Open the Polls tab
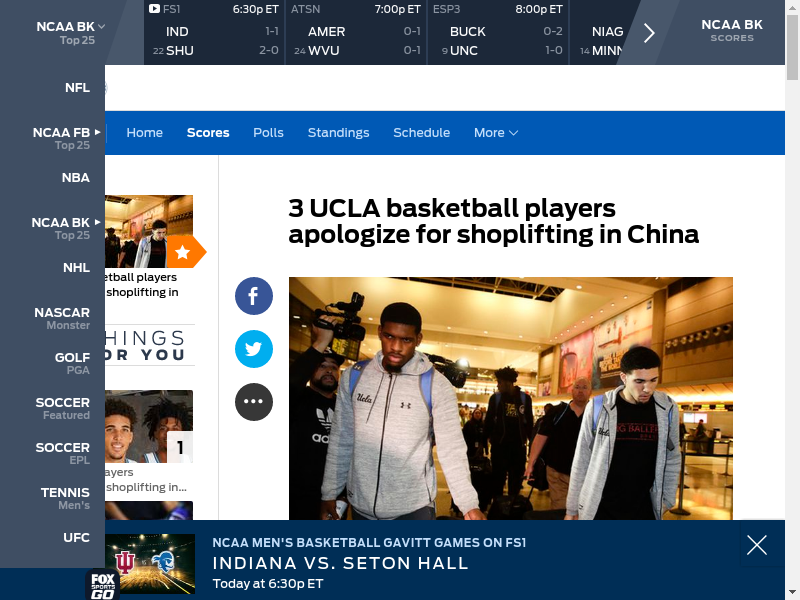The image size is (800, 600). pos(268,133)
